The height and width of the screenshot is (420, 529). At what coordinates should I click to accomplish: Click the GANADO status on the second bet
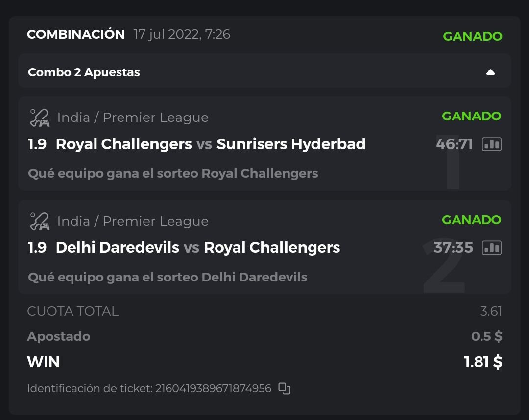[471, 220]
